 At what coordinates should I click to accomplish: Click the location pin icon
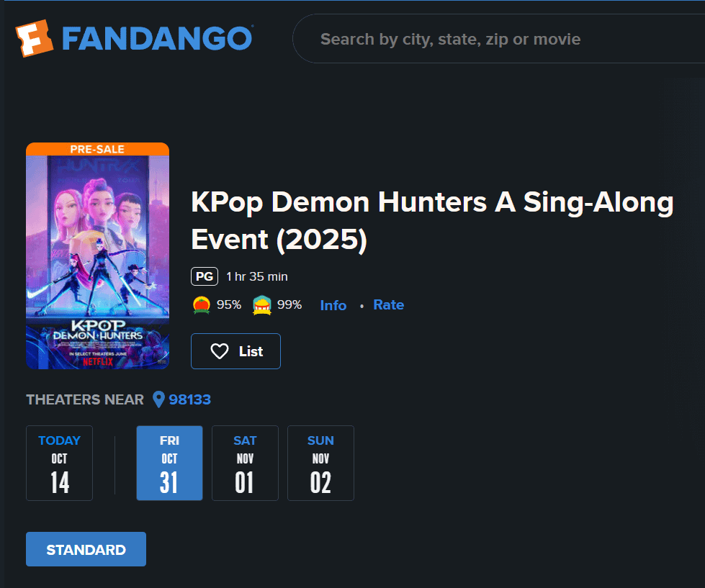(x=159, y=399)
